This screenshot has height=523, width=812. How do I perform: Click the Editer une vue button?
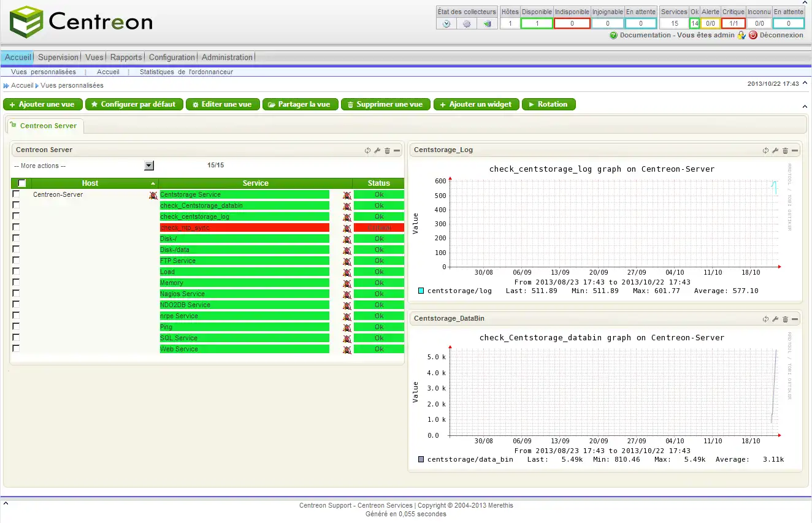[x=223, y=104]
